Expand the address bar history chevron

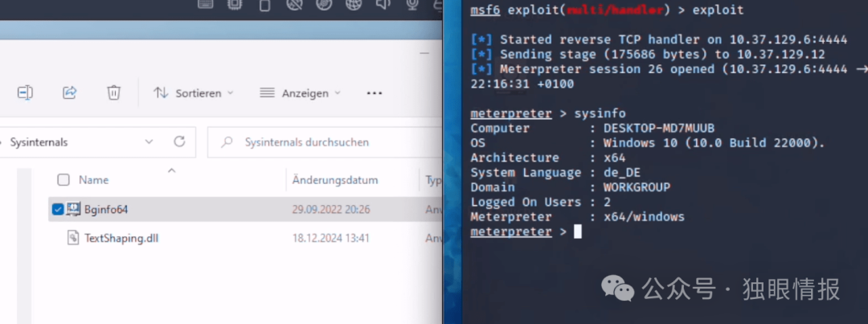tap(149, 142)
